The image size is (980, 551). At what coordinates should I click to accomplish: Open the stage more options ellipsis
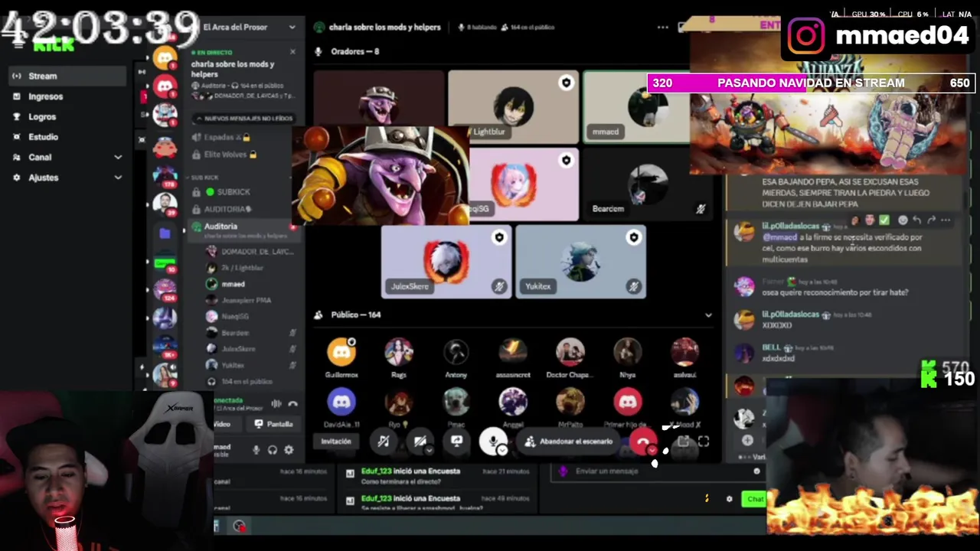click(662, 27)
